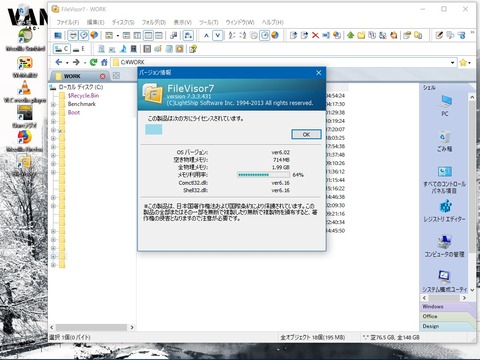Click the folder tree horizontal scrollbar right arrow

[x=132, y=327]
